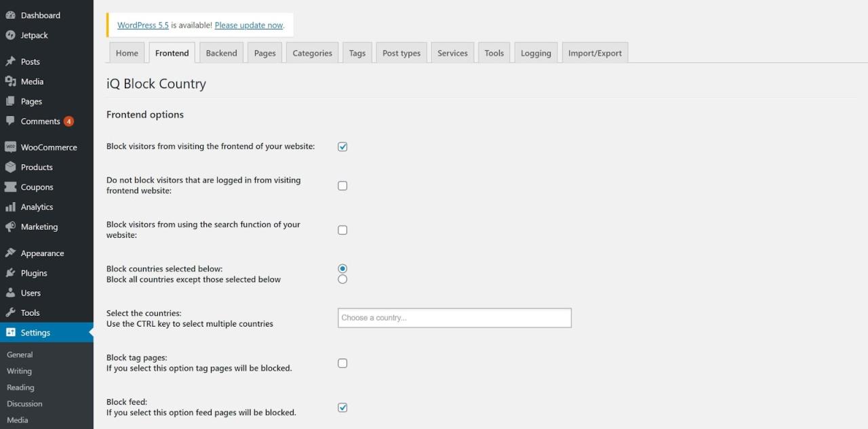Check Block visitors from using search function
The image size is (868, 429).
tap(342, 230)
